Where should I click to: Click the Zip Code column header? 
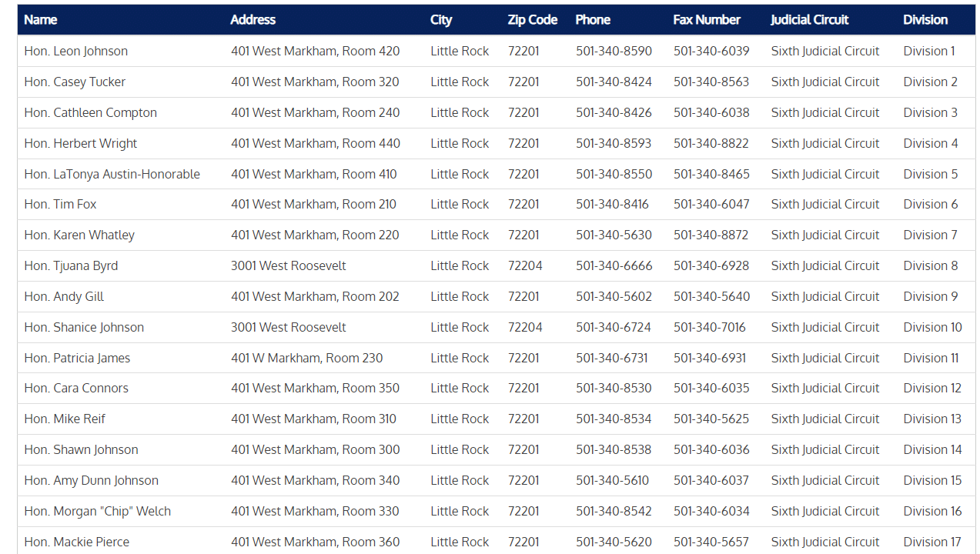coord(532,20)
